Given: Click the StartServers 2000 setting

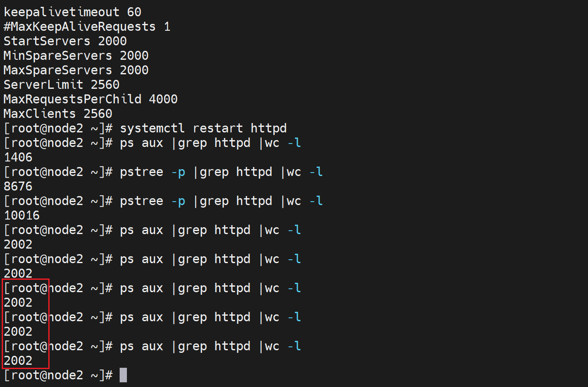Looking at the screenshot, I should coord(65,41).
